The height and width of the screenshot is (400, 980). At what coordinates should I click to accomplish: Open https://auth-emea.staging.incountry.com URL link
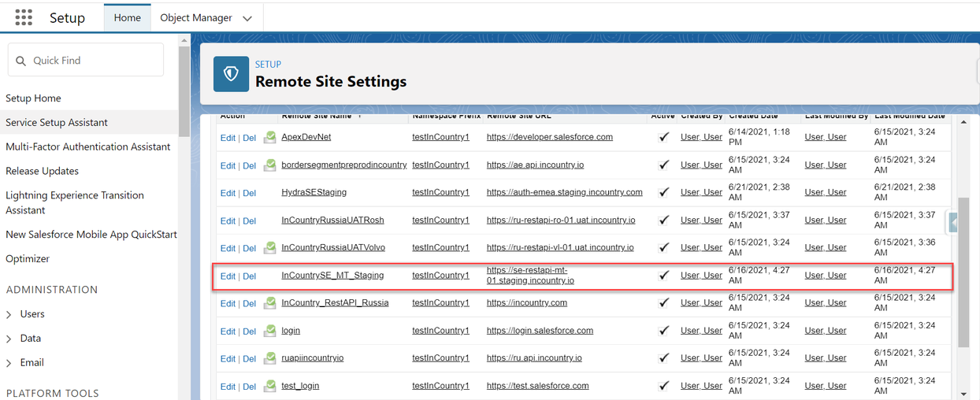click(564, 192)
